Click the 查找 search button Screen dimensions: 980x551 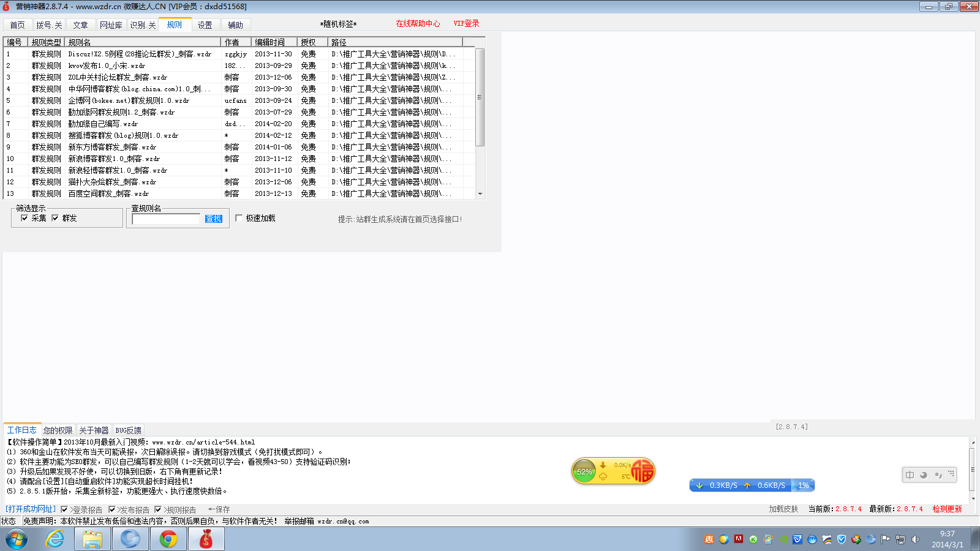tap(213, 219)
